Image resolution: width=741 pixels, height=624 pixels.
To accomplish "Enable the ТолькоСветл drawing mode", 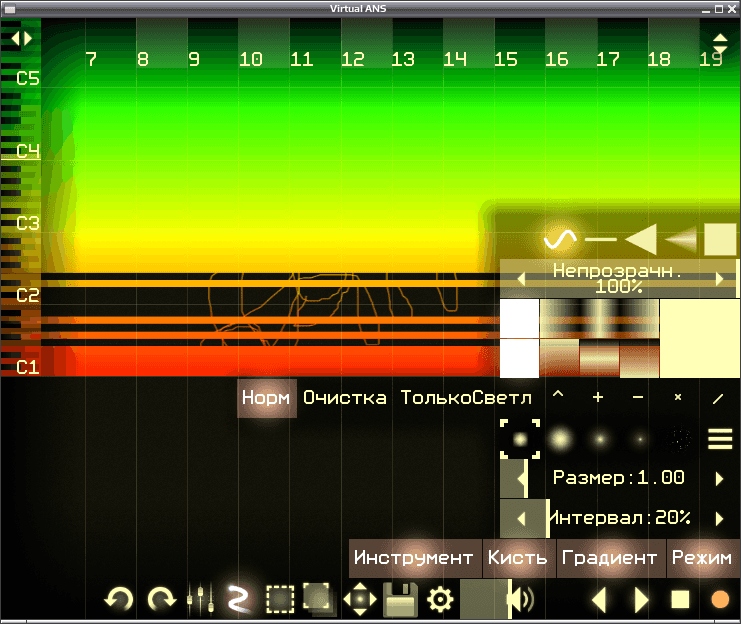I will [466, 398].
